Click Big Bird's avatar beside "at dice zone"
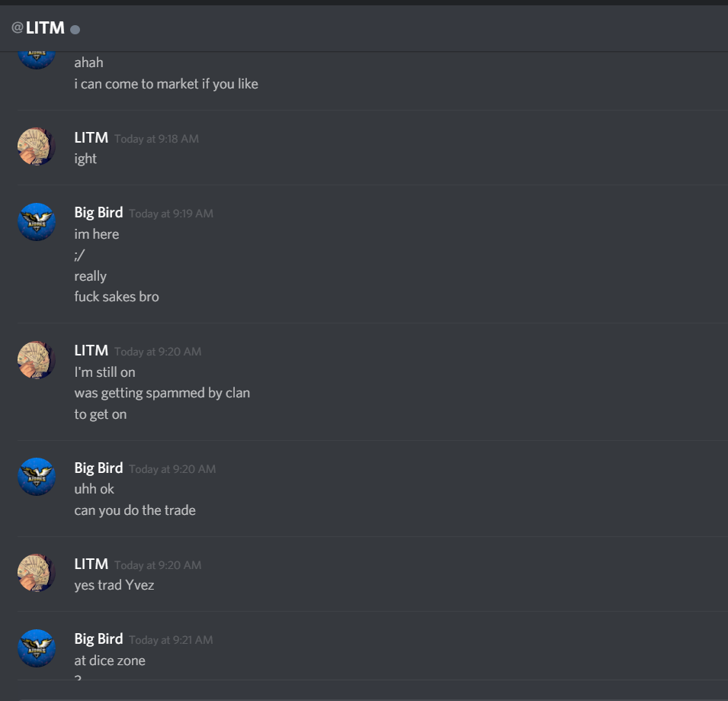 point(37,648)
